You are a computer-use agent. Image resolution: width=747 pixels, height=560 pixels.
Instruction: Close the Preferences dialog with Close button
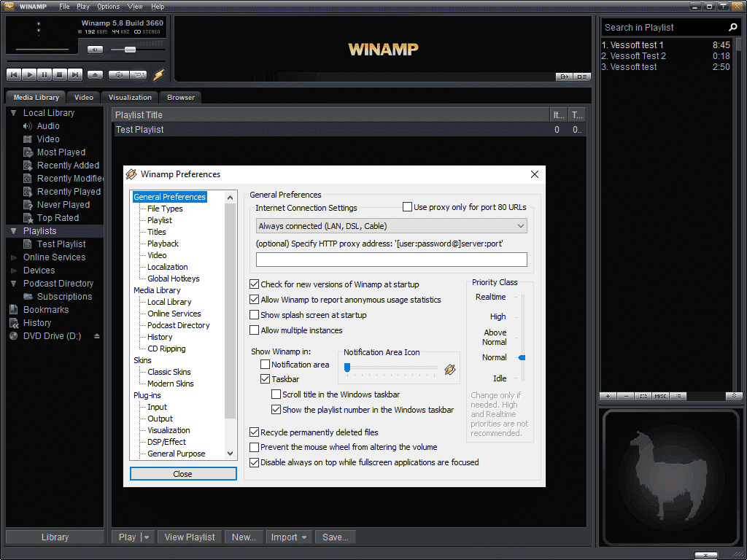183,474
